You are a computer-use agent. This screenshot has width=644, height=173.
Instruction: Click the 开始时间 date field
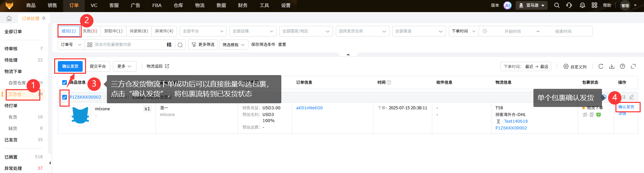point(513,31)
